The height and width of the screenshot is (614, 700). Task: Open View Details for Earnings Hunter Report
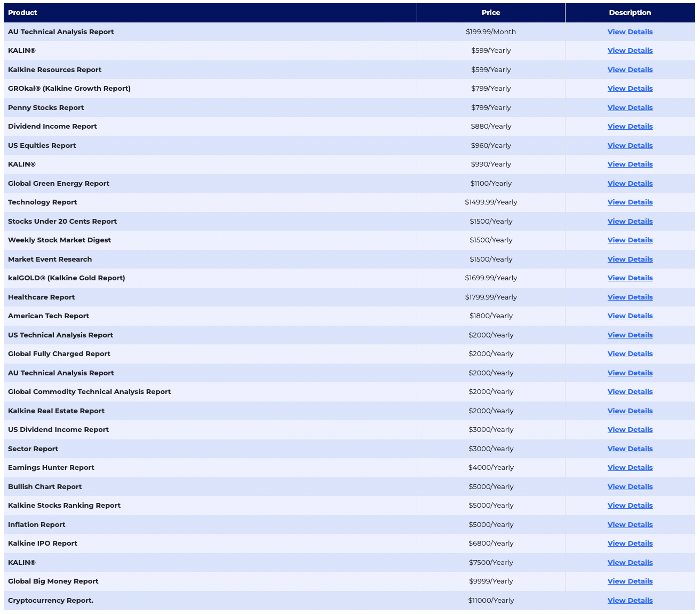630,467
